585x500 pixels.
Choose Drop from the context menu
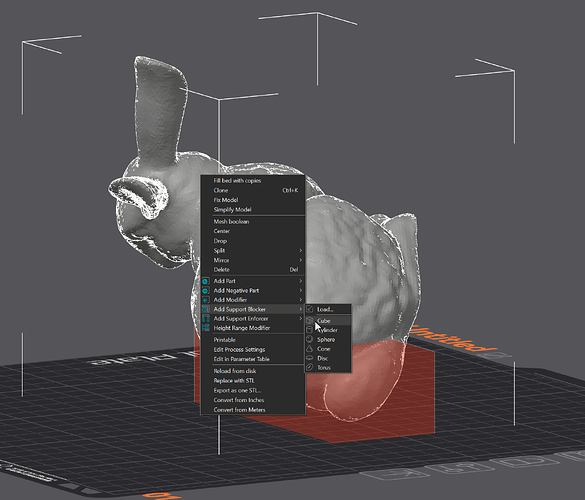click(253, 241)
